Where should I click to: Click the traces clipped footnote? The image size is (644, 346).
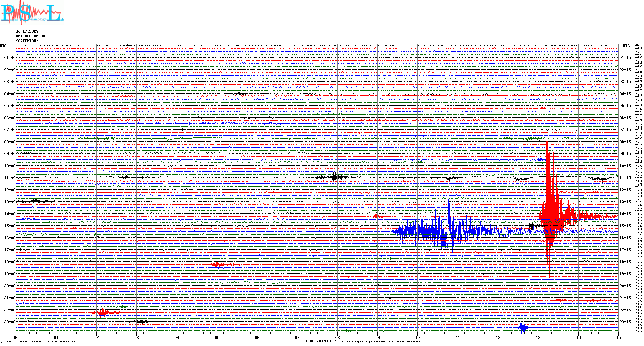(x=380, y=342)
